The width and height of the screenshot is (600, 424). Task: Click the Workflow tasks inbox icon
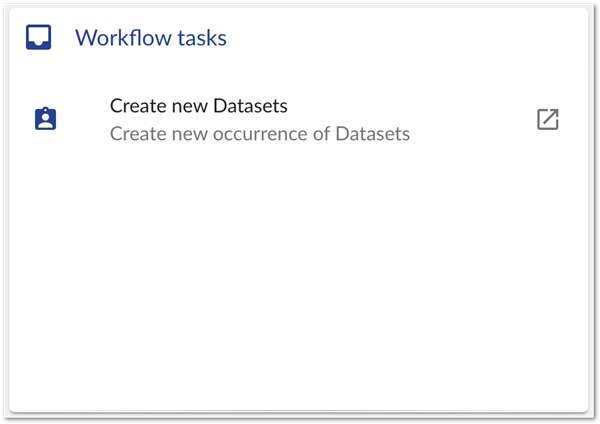pyautogui.click(x=38, y=38)
